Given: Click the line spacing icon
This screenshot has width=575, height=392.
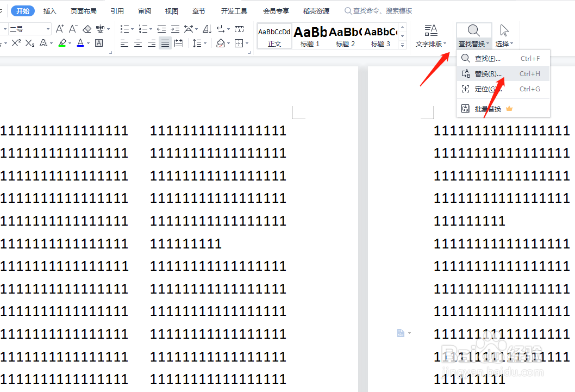Looking at the screenshot, I should [197, 43].
